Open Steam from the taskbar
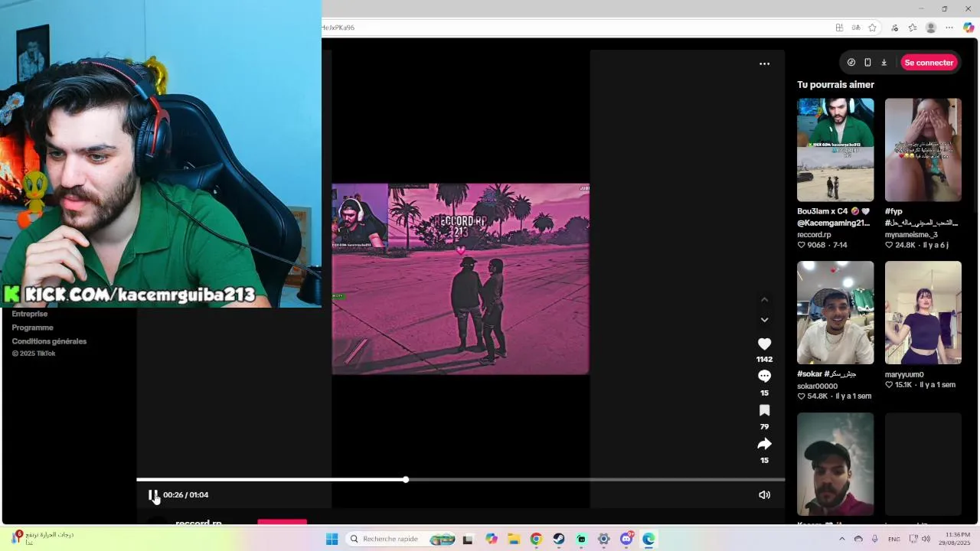This screenshot has height=551, width=980. tap(559, 539)
